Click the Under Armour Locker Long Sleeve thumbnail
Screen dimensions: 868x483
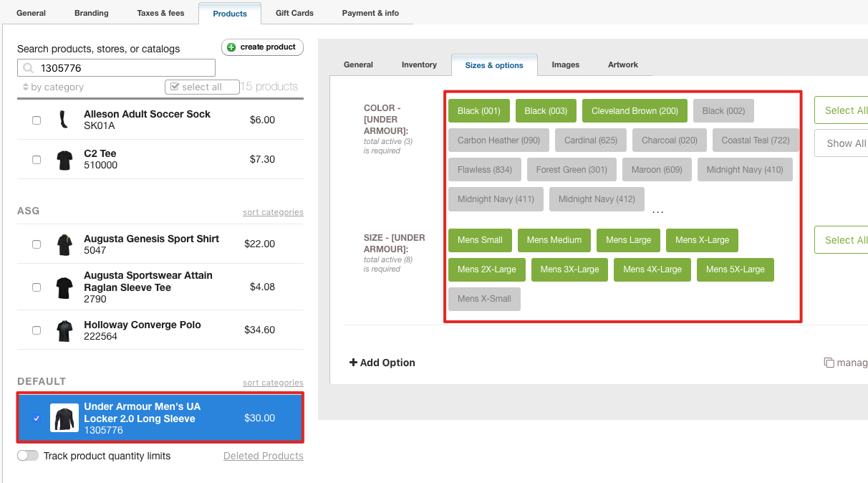point(64,418)
